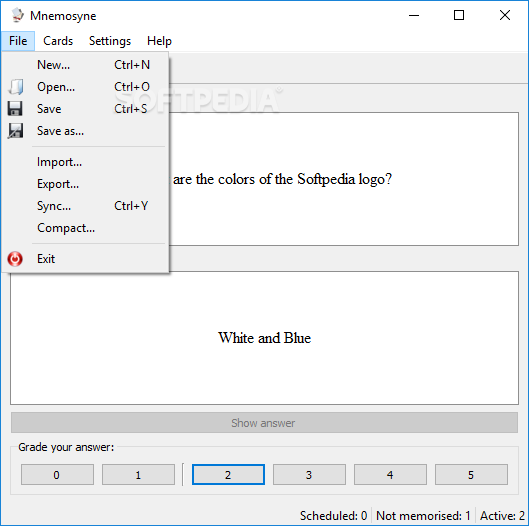Choose Export... from the menu

85,184
